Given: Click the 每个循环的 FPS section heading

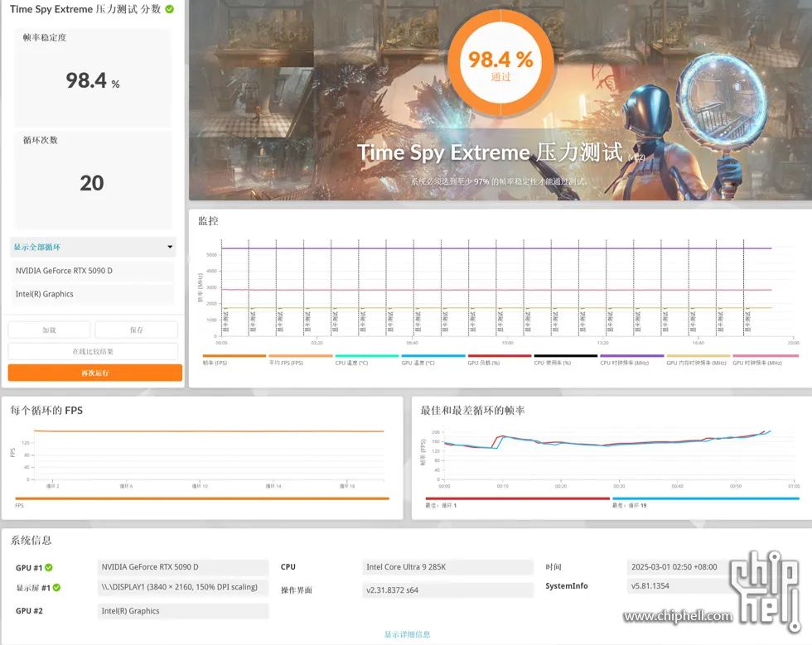Looking at the screenshot, I should point(46,411).
